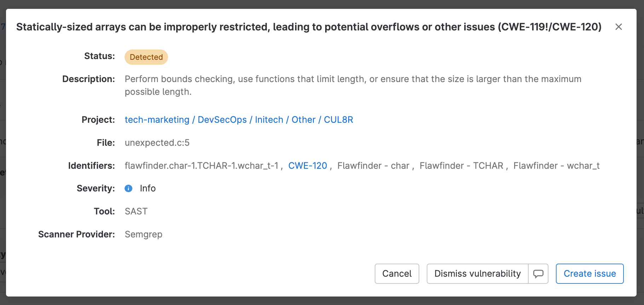The height and width of the screenshot is (305, 644).
Task: Open the tech-marketing group link
Action: (157, 120)
